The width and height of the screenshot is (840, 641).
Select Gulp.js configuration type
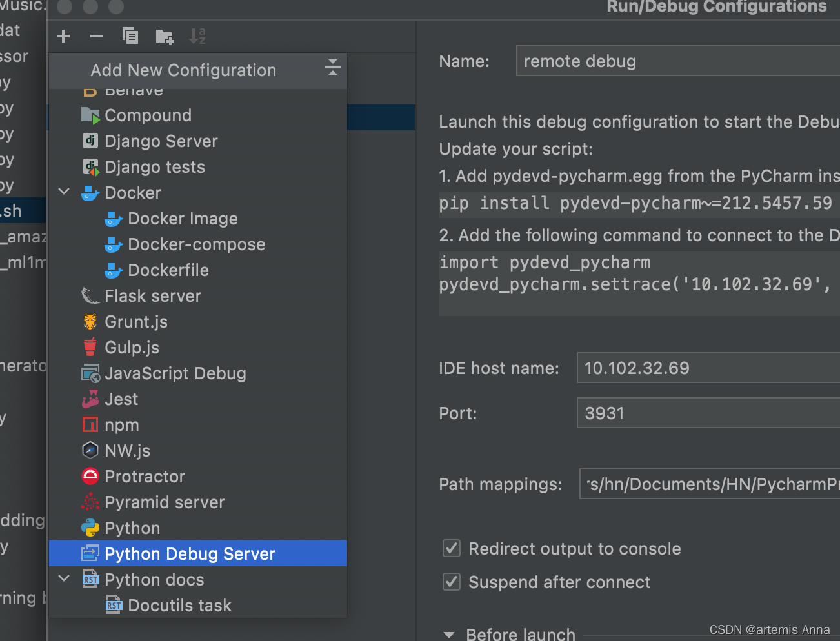click(197, 348)
